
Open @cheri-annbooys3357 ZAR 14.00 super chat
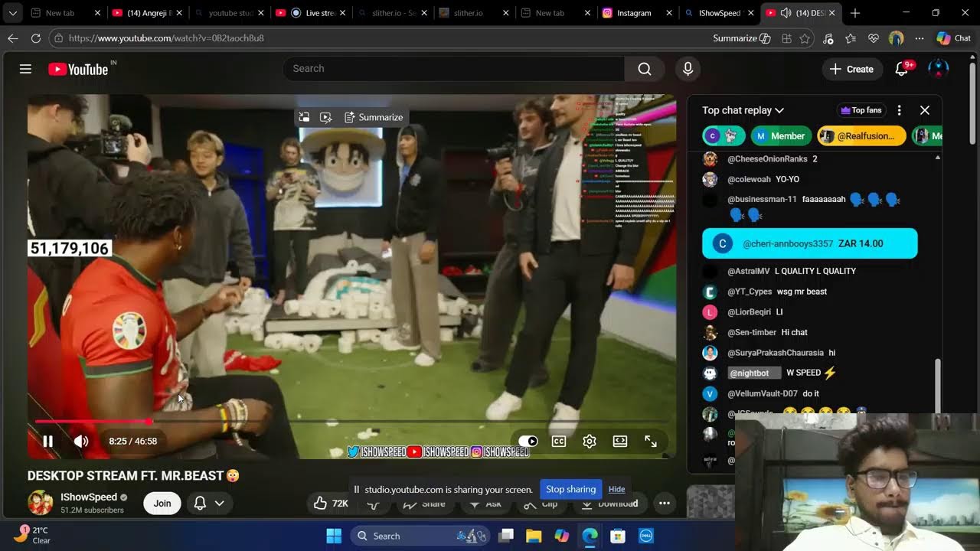(810, 243)
